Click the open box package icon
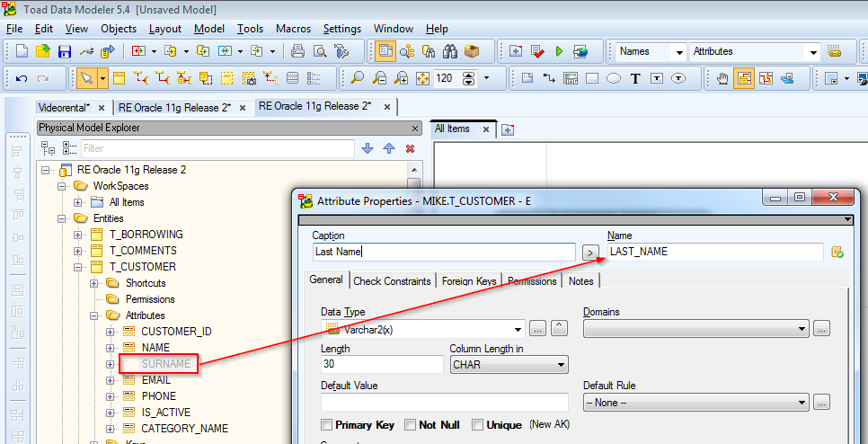This screenshot has width=868, height=444. pyautogui.click(x=472, y=51)
